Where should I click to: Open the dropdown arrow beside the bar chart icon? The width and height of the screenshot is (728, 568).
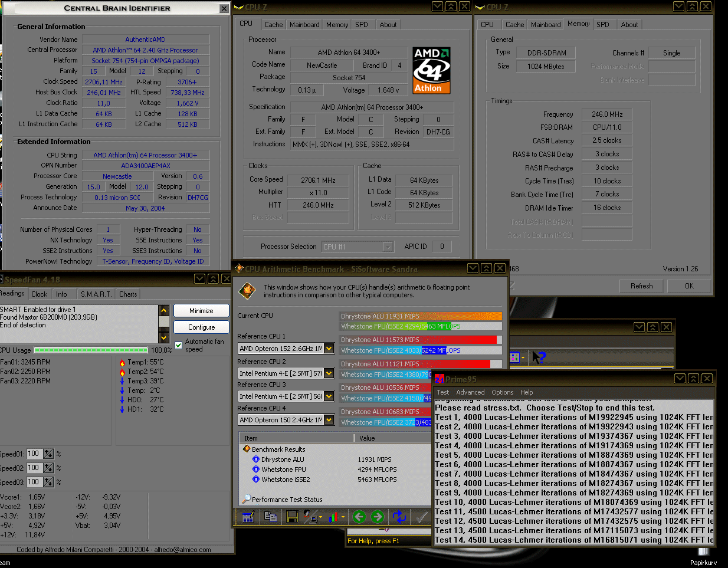coord(343,517)
